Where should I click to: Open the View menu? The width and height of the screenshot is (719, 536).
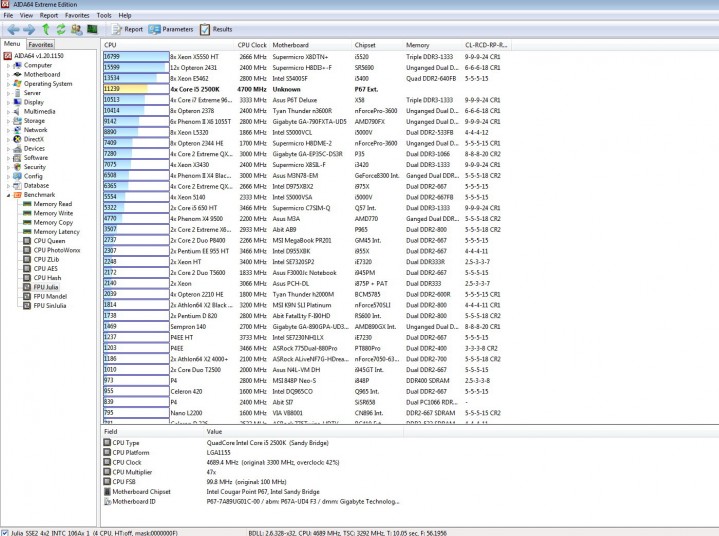(x=26, y=15)
